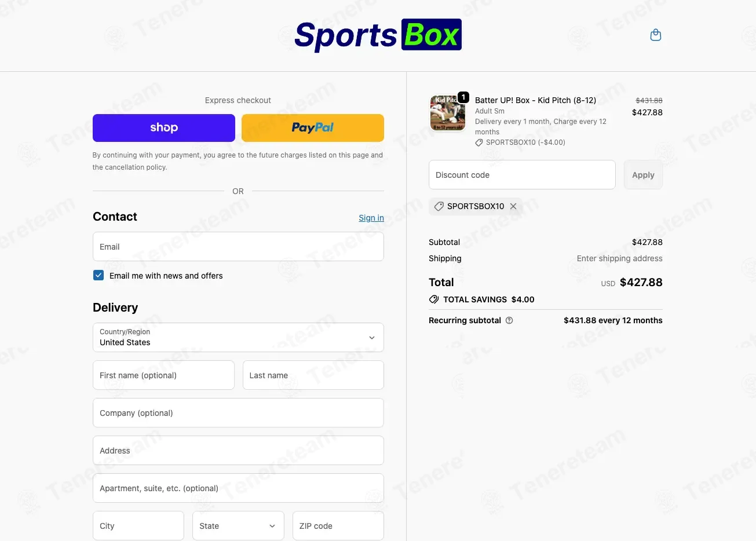Click the Total Savings tag icon
Viewport: 756px width, 541px height.
[x=434, y=299]
